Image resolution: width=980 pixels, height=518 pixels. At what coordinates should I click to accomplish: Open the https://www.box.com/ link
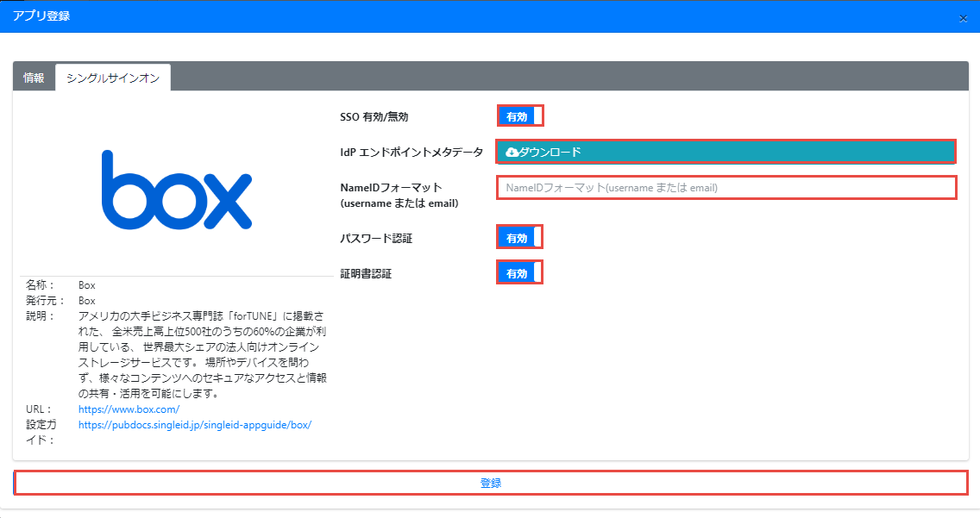pos(129,409)
